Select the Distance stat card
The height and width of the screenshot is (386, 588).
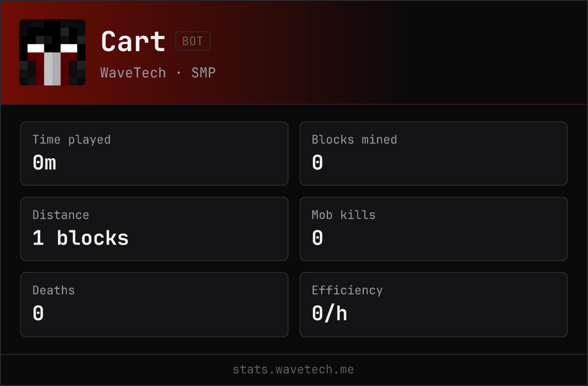[x=154, y=229]
